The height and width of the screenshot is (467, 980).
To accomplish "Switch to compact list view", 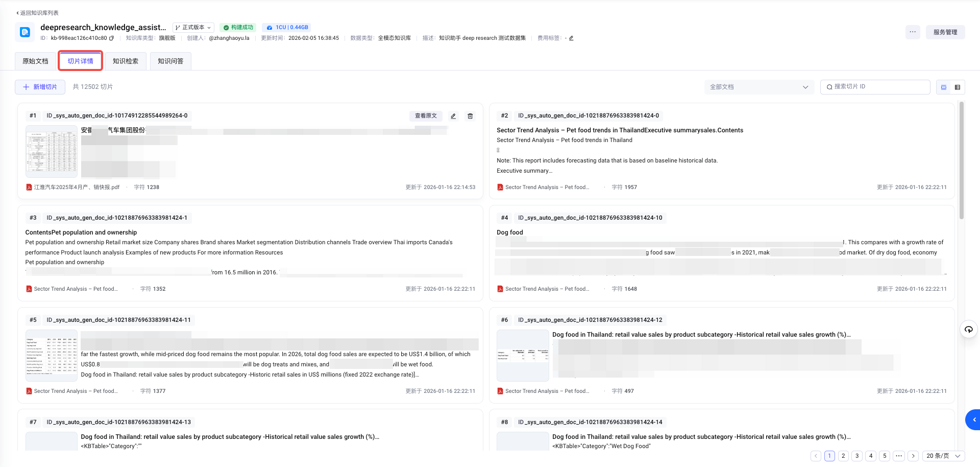I will pyautogui.click(x=958, y=87).
